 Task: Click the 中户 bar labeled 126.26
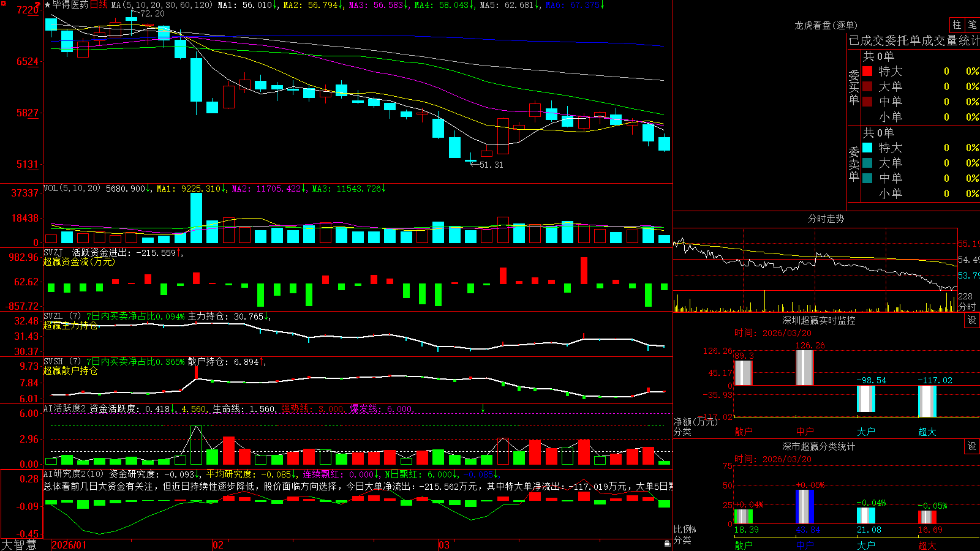pyautogui.click(x=805, y=367)
